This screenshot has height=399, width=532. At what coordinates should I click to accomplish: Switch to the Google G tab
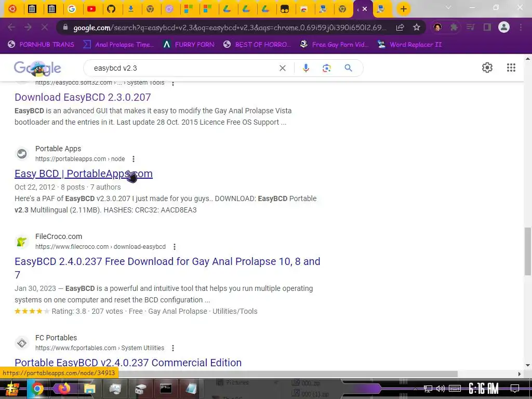[x=72, y=9]
